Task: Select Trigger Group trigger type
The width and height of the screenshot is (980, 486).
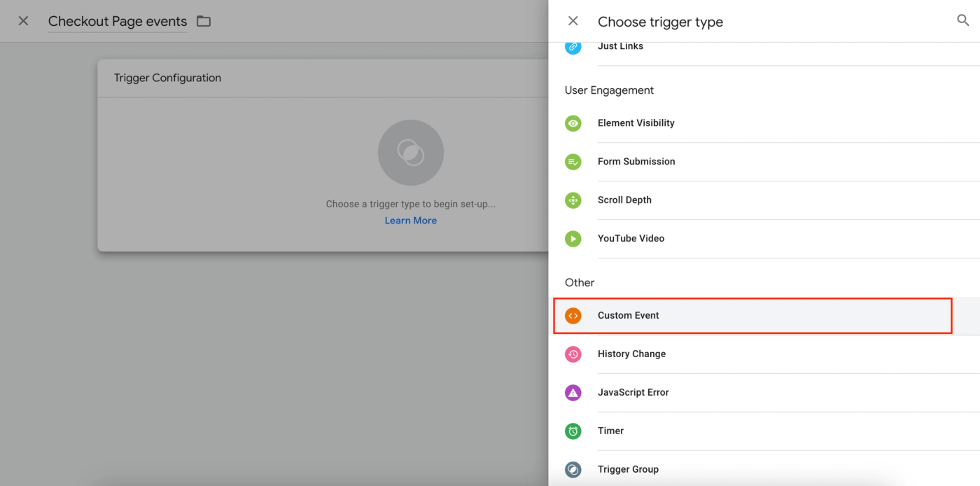Action: [764, 469]
